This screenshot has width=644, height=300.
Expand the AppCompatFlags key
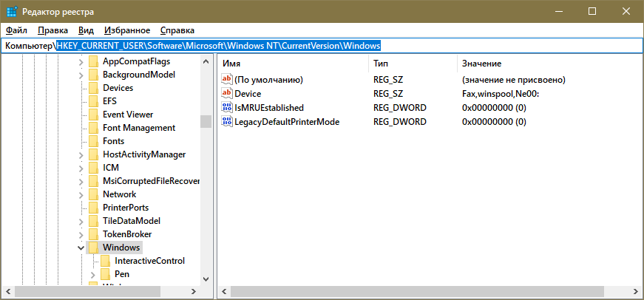pos(81,62)
